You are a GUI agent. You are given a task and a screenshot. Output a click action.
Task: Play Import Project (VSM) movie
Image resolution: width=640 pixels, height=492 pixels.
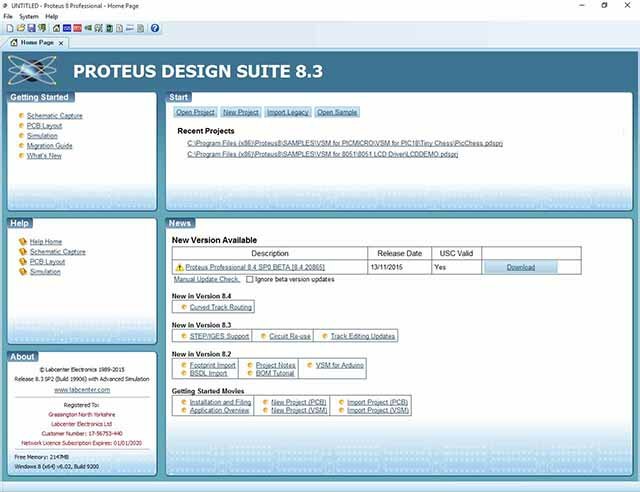(378, 410)
